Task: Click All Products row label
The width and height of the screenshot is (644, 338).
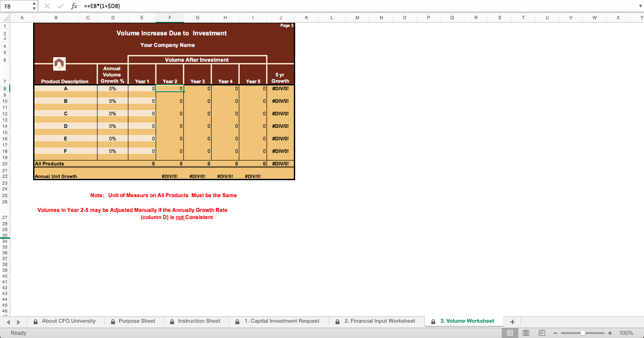Action: [x=50, y=164]
